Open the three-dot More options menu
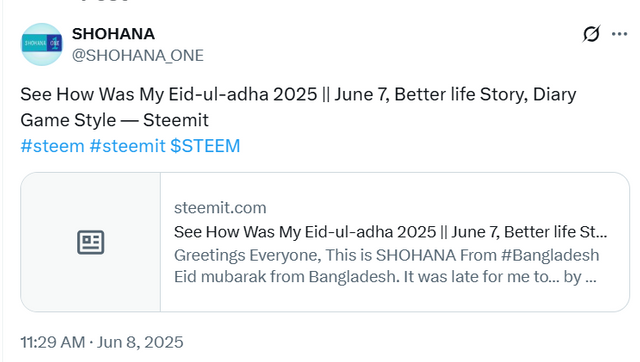 click(619, 34)
